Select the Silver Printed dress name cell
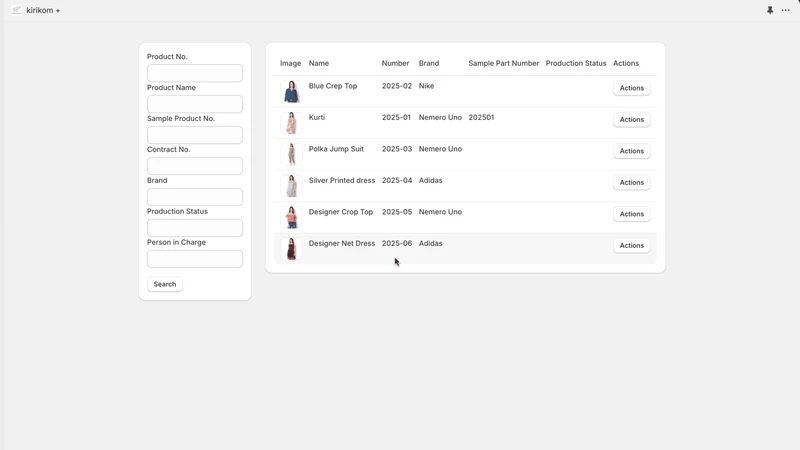Image resolution: width=800 pixels, height=450 pixels. pos(342,181)
